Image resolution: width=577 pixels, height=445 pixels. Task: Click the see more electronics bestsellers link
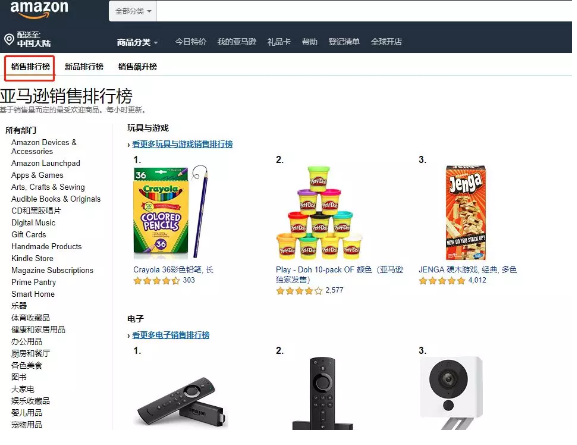point(170,335)
